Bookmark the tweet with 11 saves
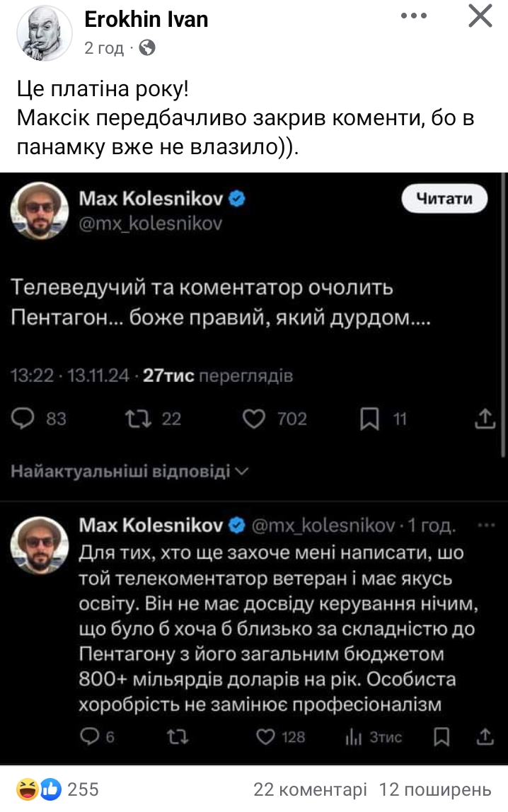This screenshot has width=508, height=812. pyautogui.click(x=369, y=419)
